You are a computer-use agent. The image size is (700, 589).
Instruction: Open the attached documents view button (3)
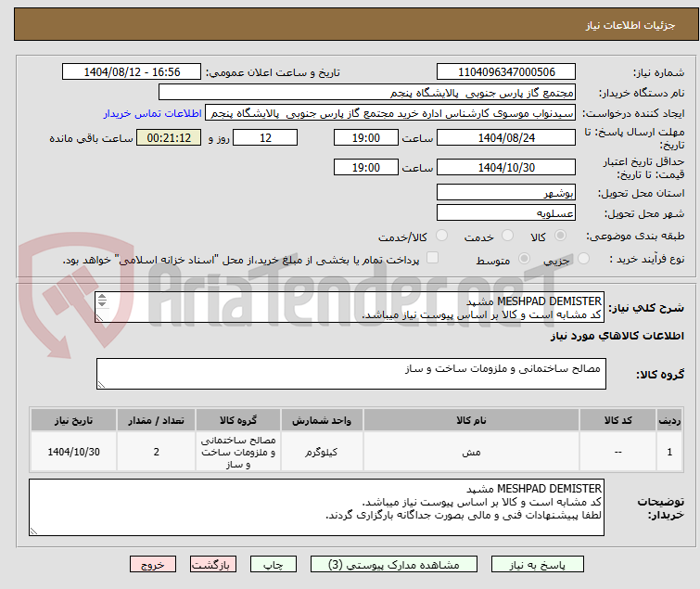[394, 565]
